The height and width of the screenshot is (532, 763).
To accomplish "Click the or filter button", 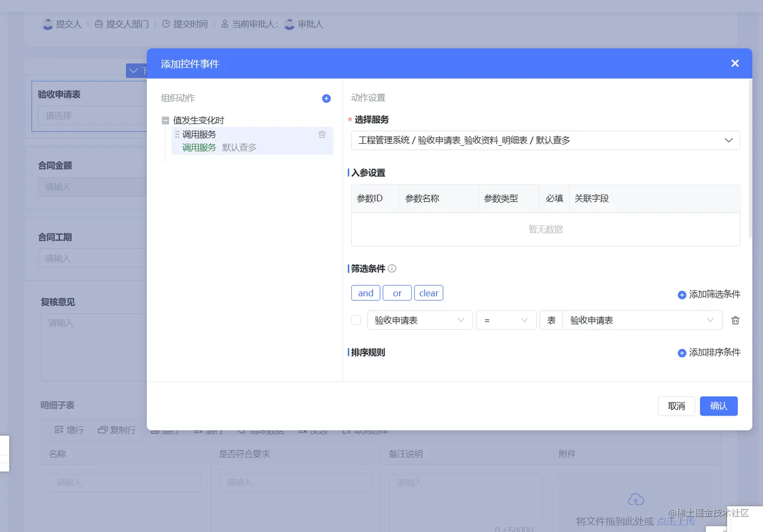I will coord(397,293).
